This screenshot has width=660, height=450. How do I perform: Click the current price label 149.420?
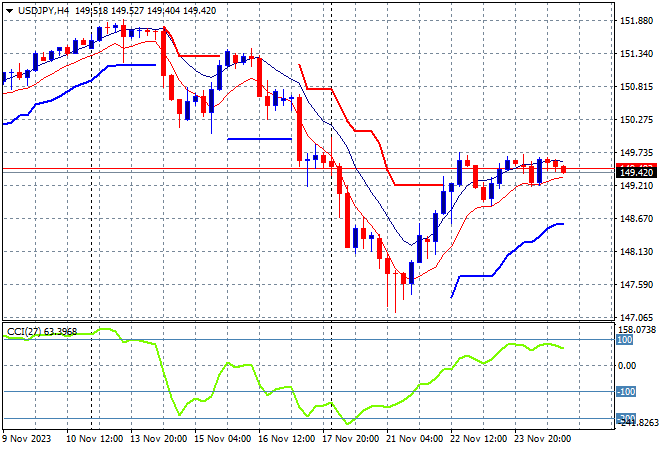click(636, 173)
